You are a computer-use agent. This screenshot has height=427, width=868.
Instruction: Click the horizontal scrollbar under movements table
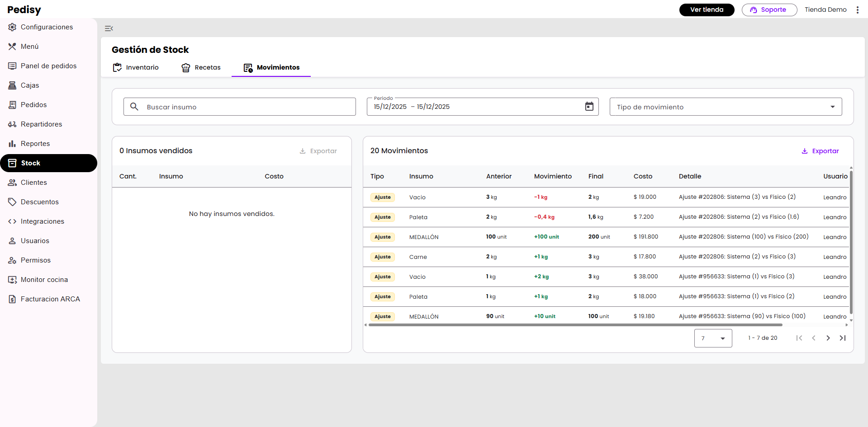click(575, 325)
